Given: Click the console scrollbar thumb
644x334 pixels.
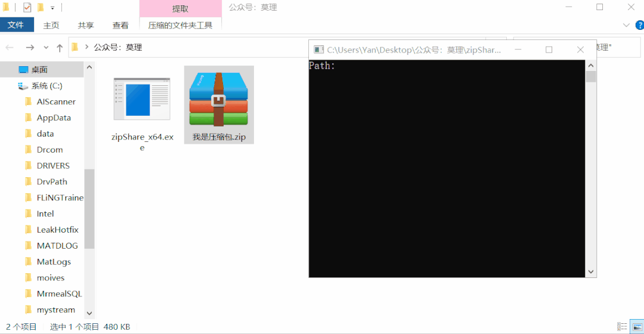Looking at the screenshot, I should point(590,77).
